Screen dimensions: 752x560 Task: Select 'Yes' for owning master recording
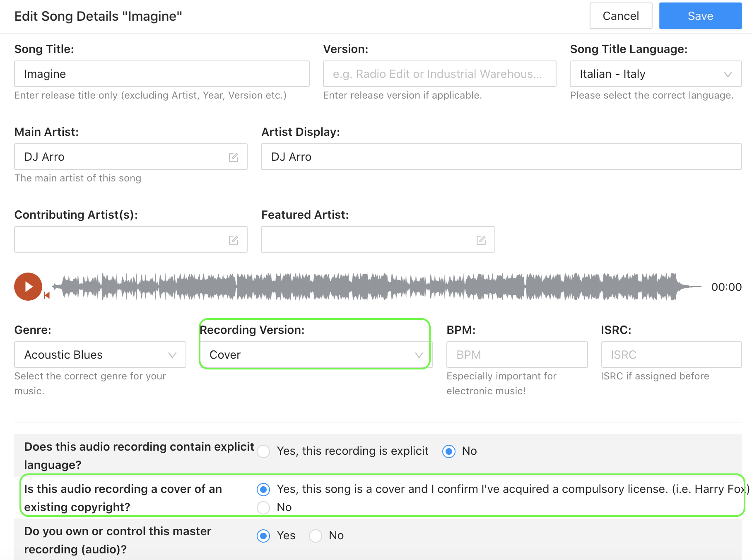pyautogui.click(x=263, y=536)
